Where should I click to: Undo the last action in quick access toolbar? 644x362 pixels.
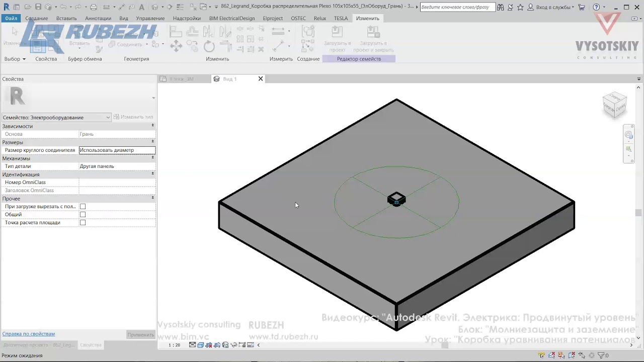[x=64, y=7]
